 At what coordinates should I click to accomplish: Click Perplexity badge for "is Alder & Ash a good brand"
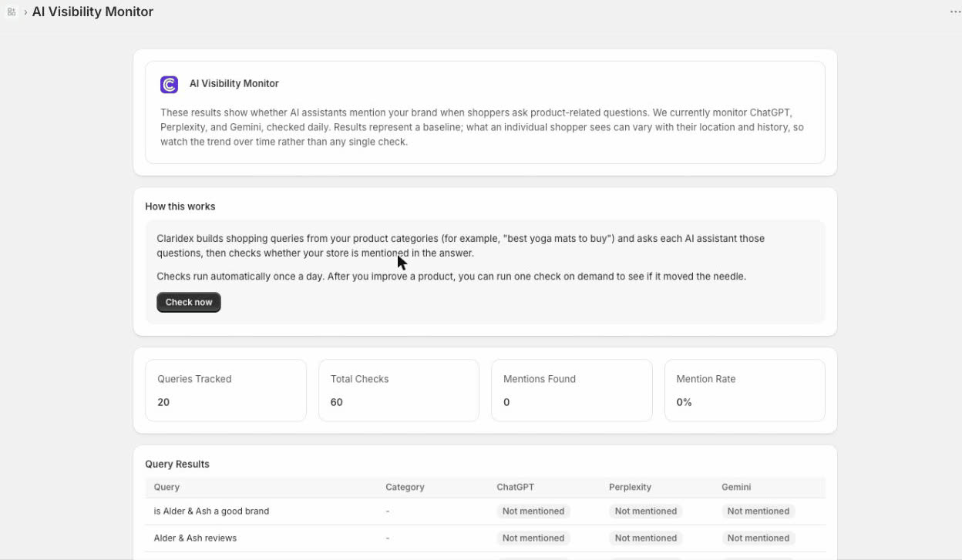pyautogui.click(x=646, y=511)
